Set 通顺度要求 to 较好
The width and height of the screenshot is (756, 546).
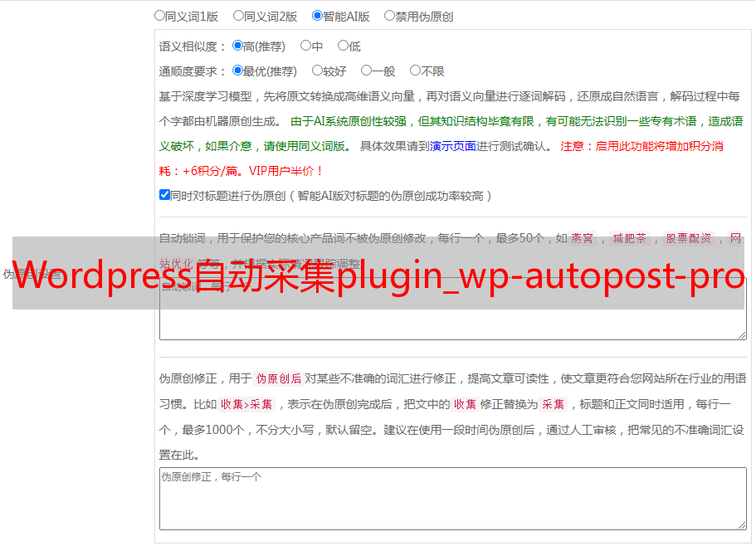click(x=317, y=71)
